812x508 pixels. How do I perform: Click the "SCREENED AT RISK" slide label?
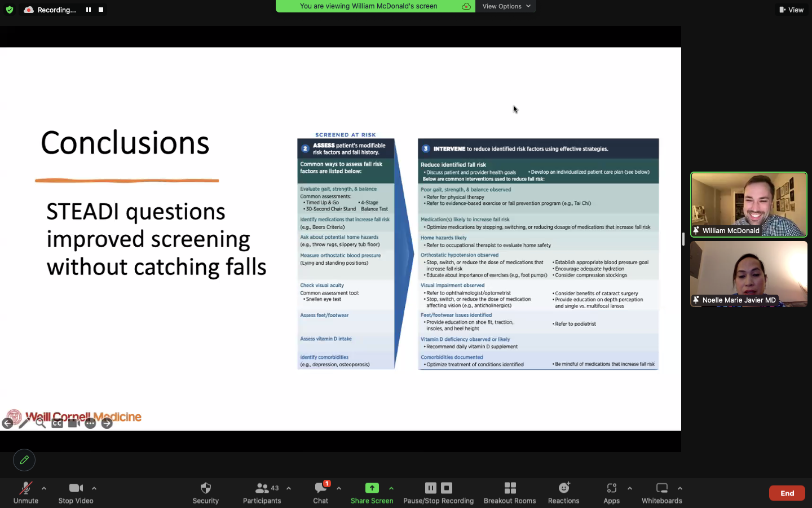click(x=346, y=135)
